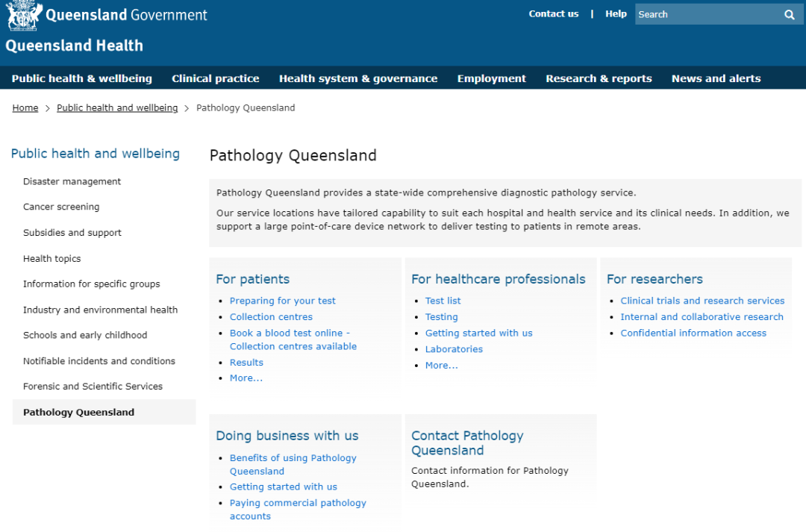Open Testing link
This screenshot has height=532, width=806.
442,316
